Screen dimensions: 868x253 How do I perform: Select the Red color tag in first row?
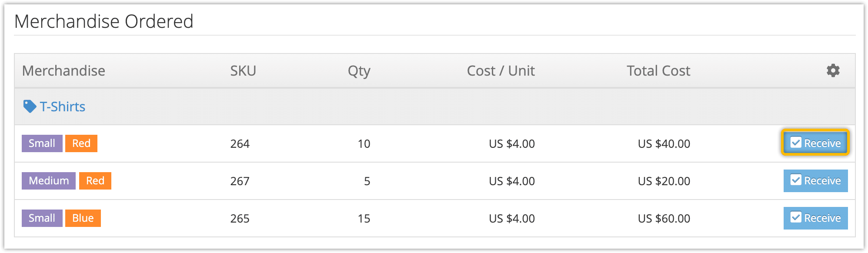point(81,143)
